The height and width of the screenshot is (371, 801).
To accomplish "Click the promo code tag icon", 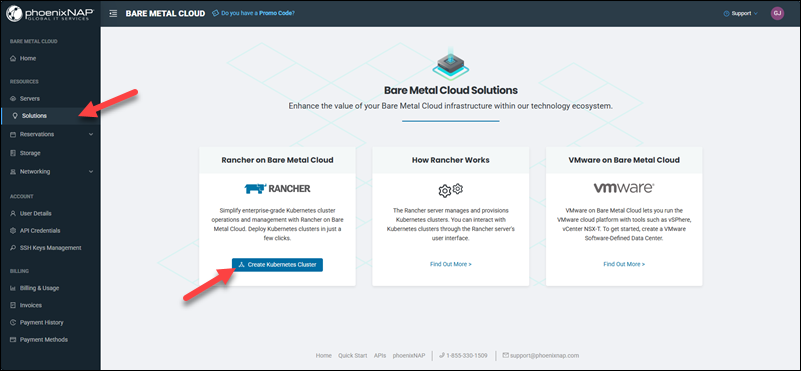I will (215, 13).
